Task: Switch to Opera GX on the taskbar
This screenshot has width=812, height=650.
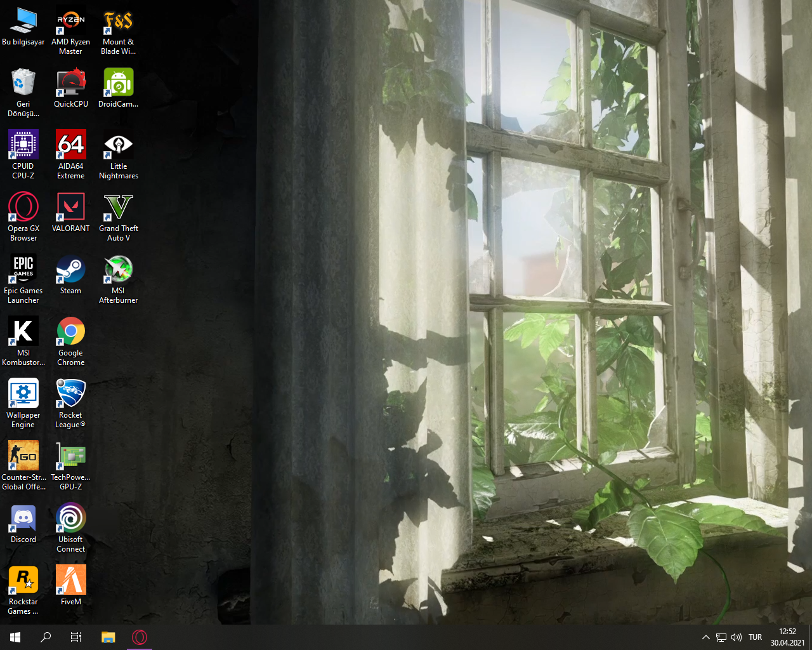Action: [x=140, y=637]
